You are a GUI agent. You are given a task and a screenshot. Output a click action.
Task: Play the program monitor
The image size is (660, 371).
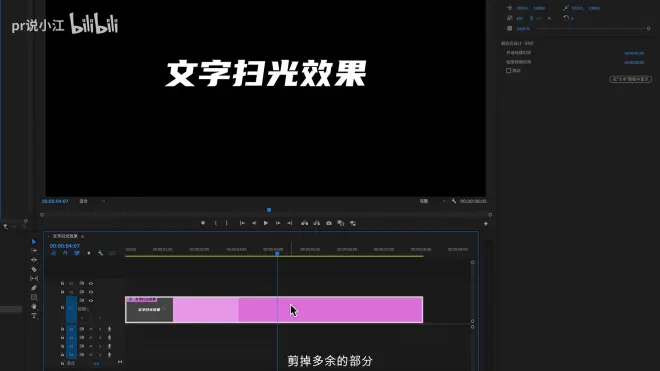point(266,223)
